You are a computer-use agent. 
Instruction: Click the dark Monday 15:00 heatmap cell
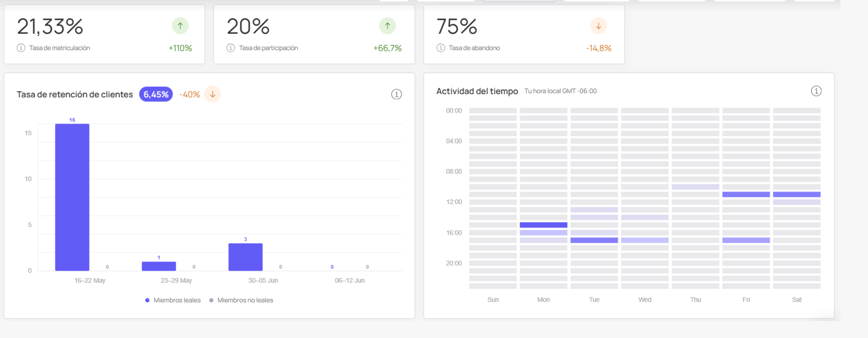pyautogui.click(x=543, y=225)
